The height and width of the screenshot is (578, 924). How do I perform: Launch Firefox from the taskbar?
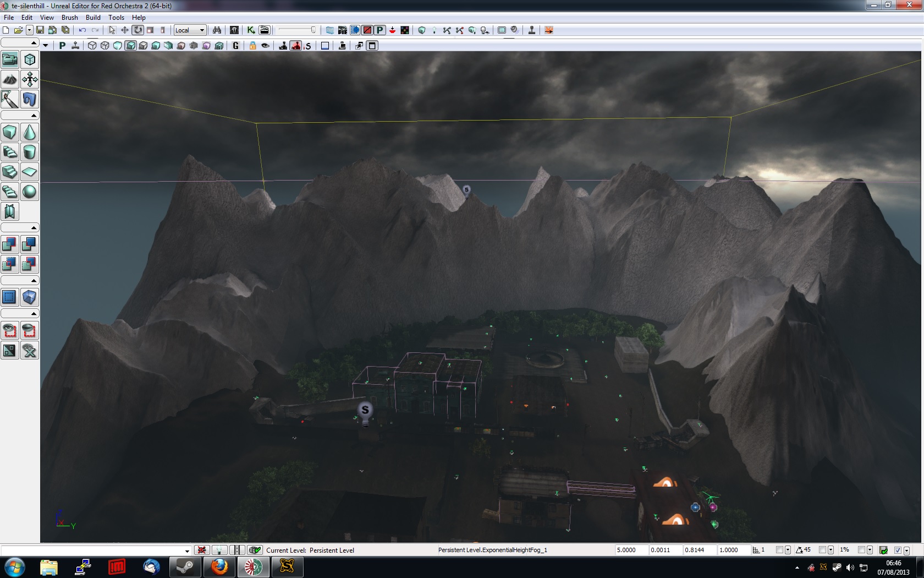click(x=219, y=566)
